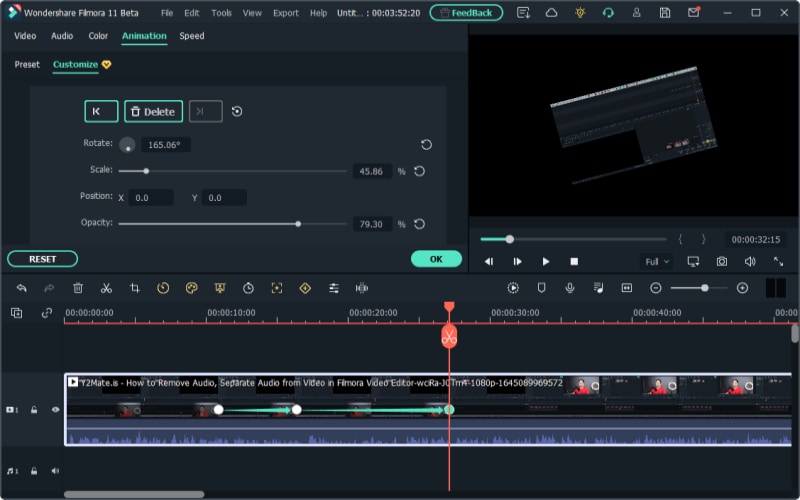Zoom in timeline with plus icon
Screen dimensions: 800x500
[742, 288]
